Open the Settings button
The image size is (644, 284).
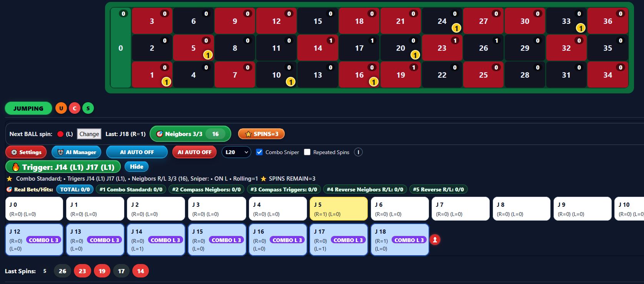[26, 152]
